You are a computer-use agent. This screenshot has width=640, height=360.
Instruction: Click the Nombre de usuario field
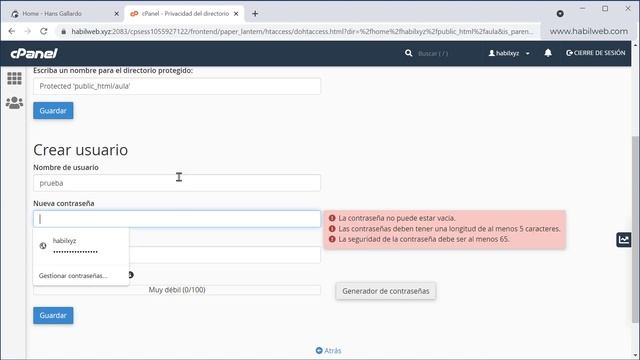pyautogui.click(x=177, y=183)
